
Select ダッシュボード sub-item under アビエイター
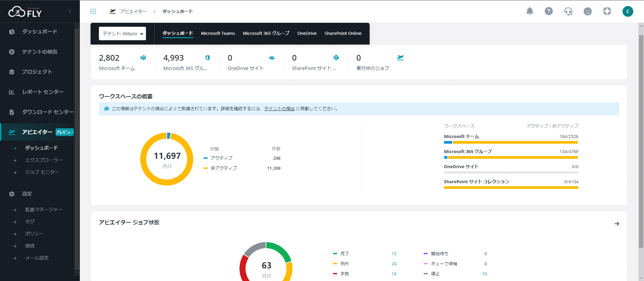(x=41, y=148)
